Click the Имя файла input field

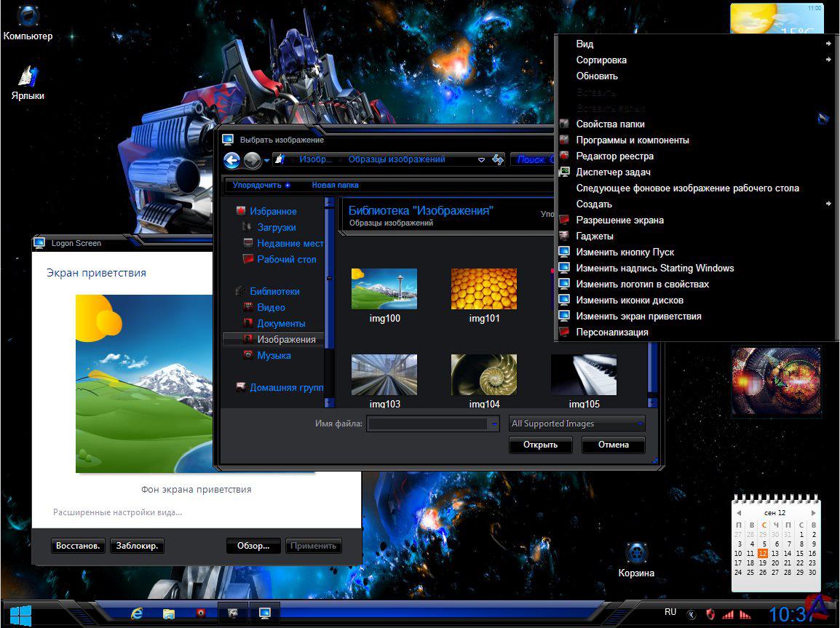(427, 424)
